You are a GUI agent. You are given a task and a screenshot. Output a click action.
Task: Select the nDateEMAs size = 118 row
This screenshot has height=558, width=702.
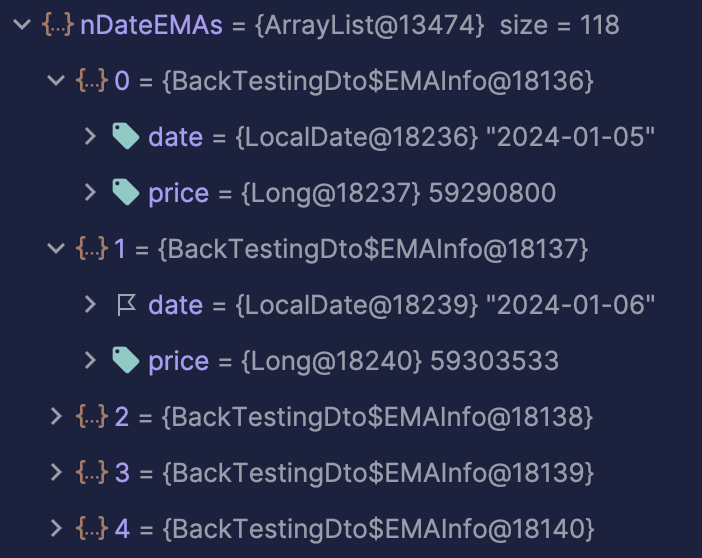[351, 24]
